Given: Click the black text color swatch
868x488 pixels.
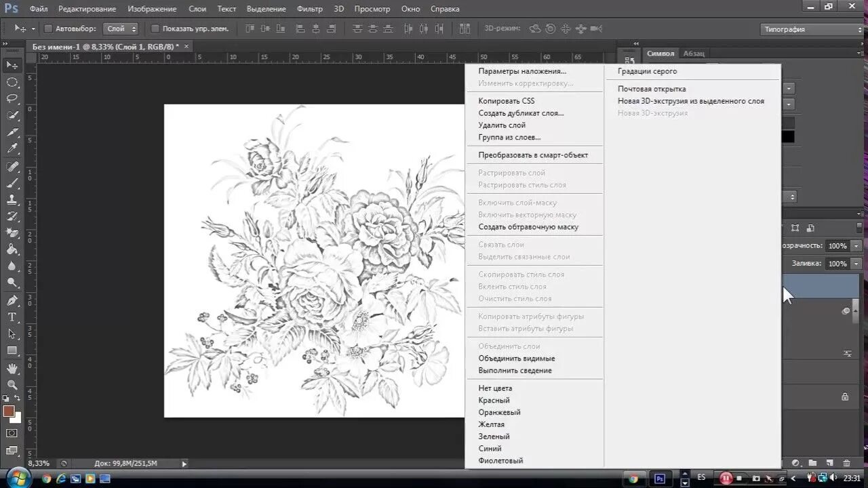Looking at the screenshot, I should point(788,136).
